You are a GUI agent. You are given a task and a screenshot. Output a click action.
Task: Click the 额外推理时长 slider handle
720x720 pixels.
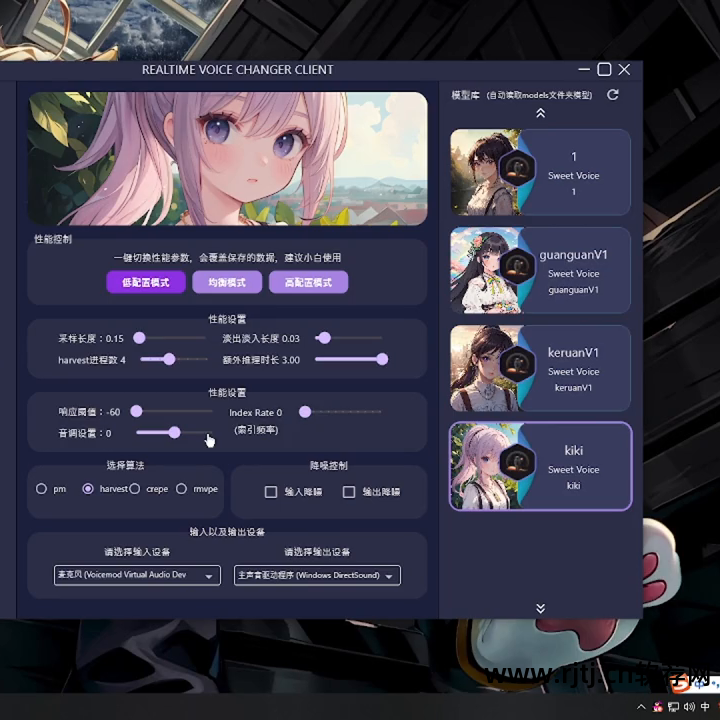[382, 359]
